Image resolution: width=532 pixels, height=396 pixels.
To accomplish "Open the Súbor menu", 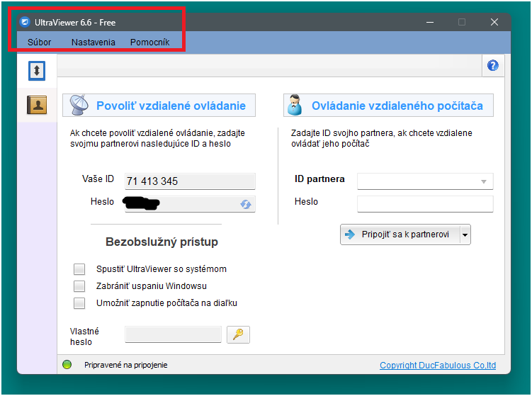I will point(40,42).
